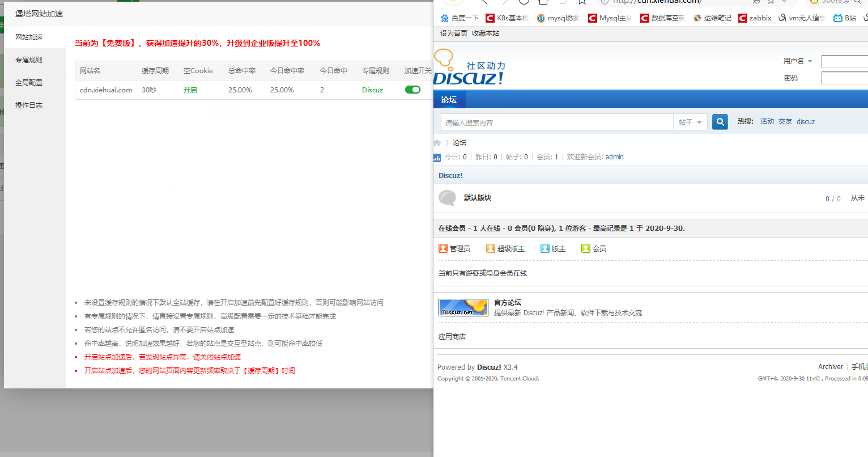Click the Discuz.net banner thumbnail
The height and width of the screenshot is (457, 868).
tap(463, 307)
